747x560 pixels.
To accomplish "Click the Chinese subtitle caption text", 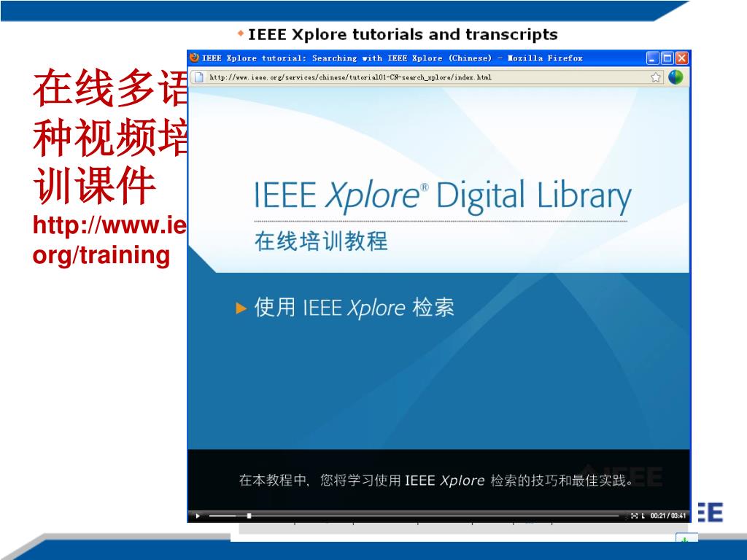I will 436,480.
